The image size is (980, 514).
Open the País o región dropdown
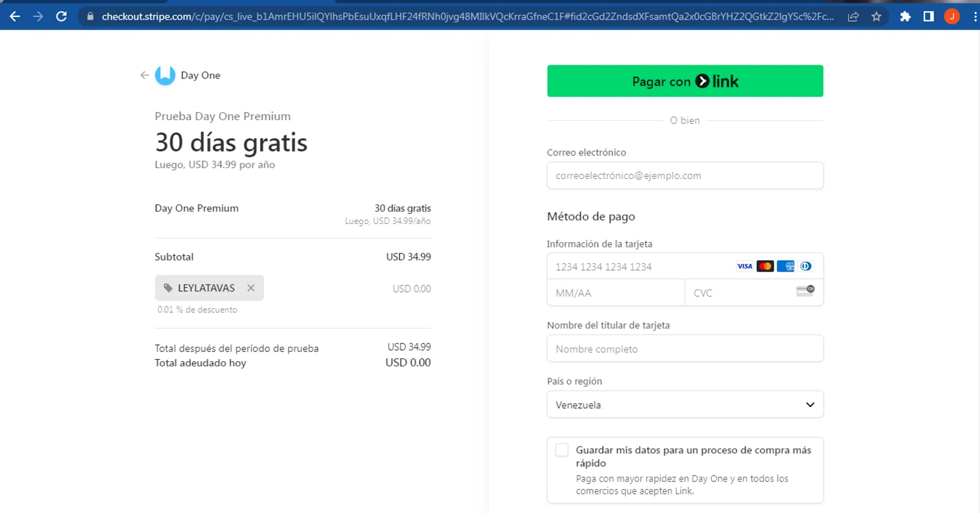click(x=685, y=404)
